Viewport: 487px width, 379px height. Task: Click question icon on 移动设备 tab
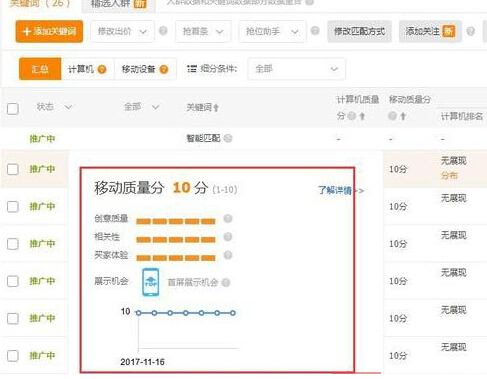pyautogui.click(x=164, y=69)
